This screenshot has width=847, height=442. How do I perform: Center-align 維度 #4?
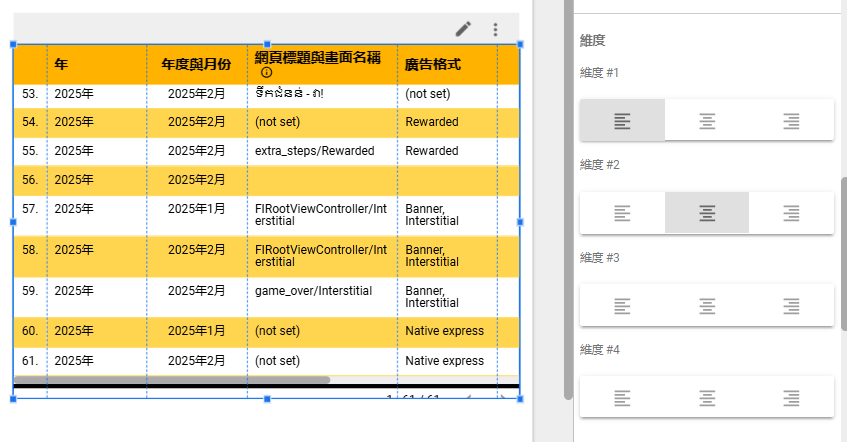click(707, 398)
